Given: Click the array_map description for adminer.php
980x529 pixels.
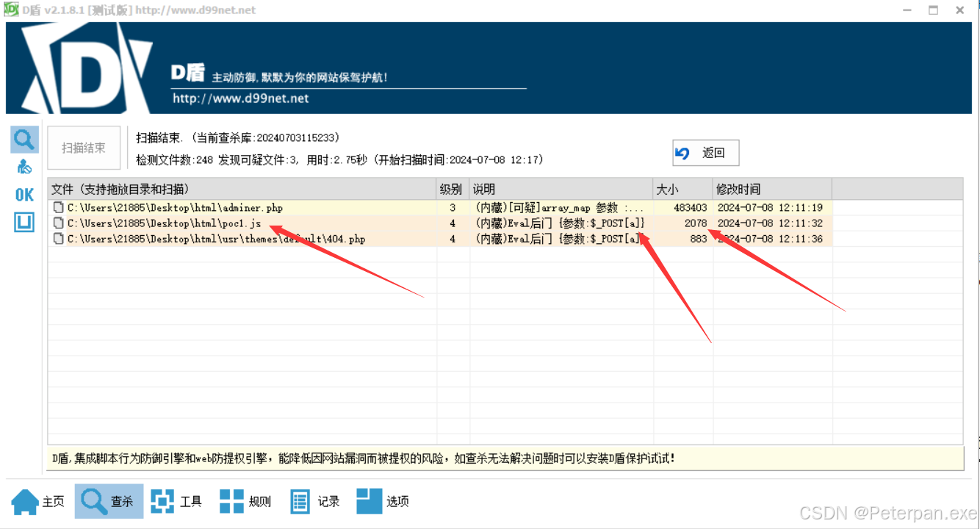Looking at the screenshot, I should tap(559, 208).
